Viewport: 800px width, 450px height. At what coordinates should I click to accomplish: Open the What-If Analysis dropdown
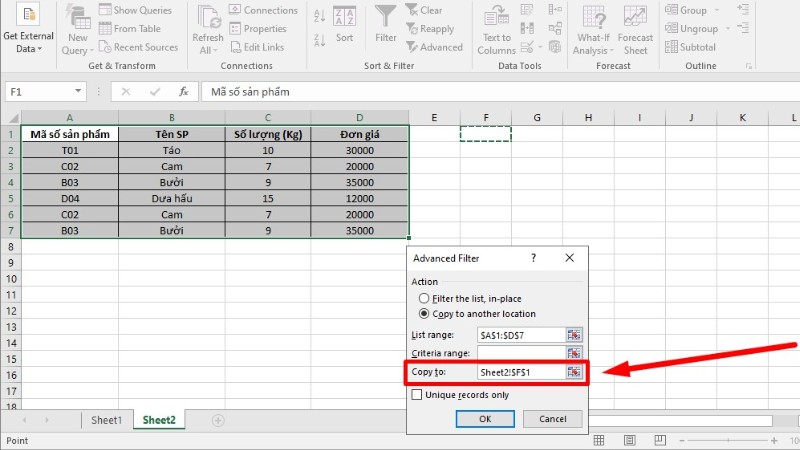coord(592,30)
